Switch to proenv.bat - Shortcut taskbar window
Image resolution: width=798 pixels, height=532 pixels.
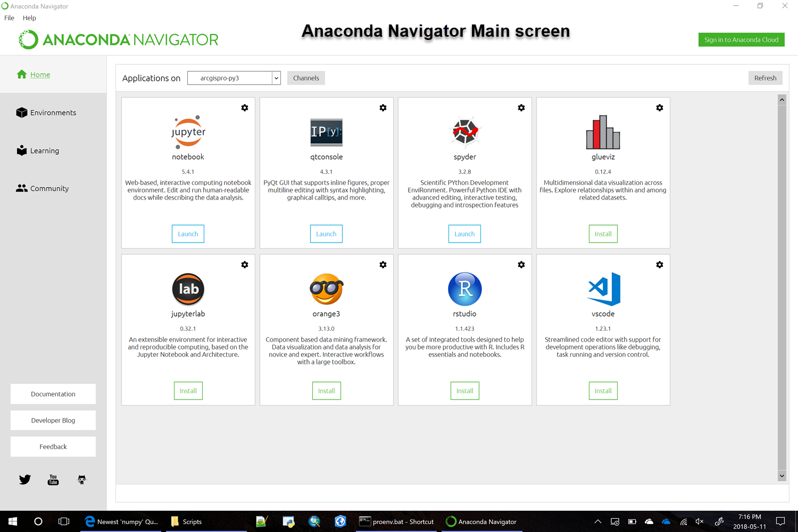pos(396,521)
